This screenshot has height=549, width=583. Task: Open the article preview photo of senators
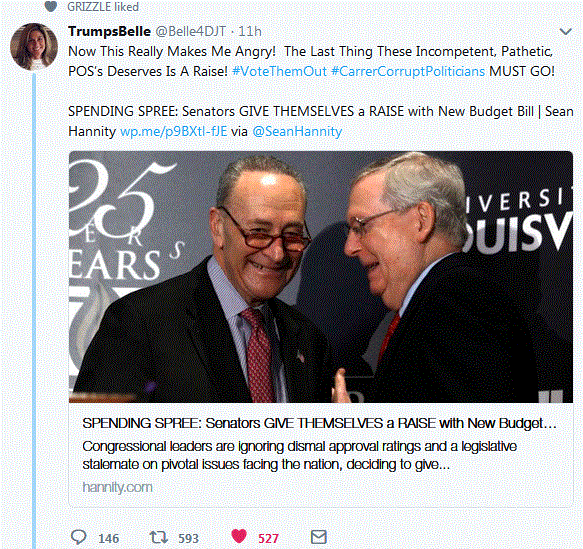(321, 277)
